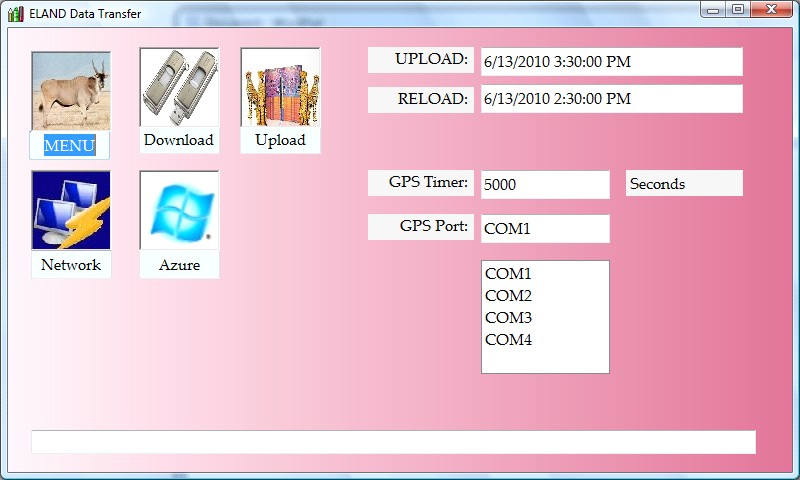Open the Network computers icon
This screenshot has width=800, height=480.
click(x=70, y=210)
